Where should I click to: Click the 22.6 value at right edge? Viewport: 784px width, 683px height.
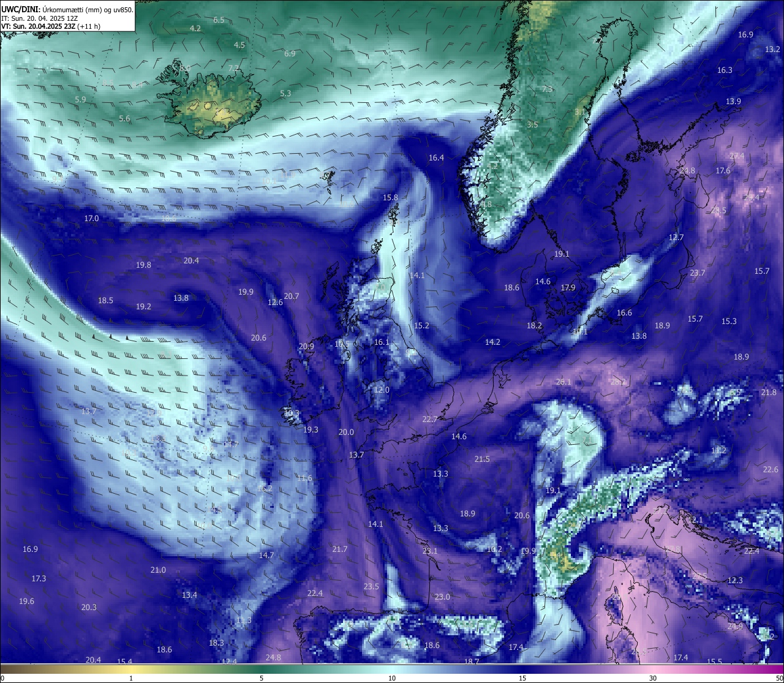(771, 469)
